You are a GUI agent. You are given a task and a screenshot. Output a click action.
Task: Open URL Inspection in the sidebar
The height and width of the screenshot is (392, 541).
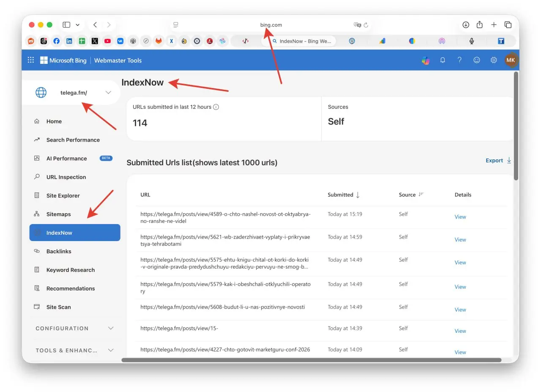[75, 177]
